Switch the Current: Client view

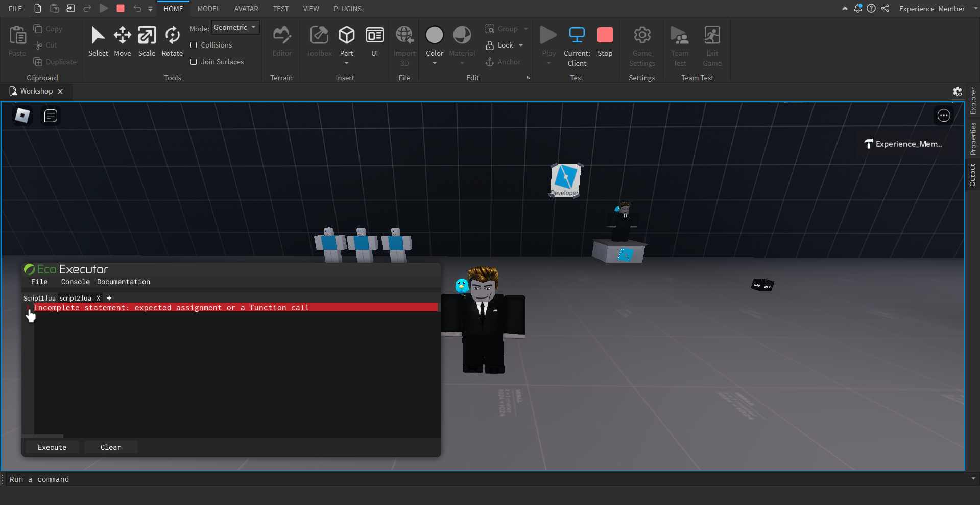click(x=577, y=46)
